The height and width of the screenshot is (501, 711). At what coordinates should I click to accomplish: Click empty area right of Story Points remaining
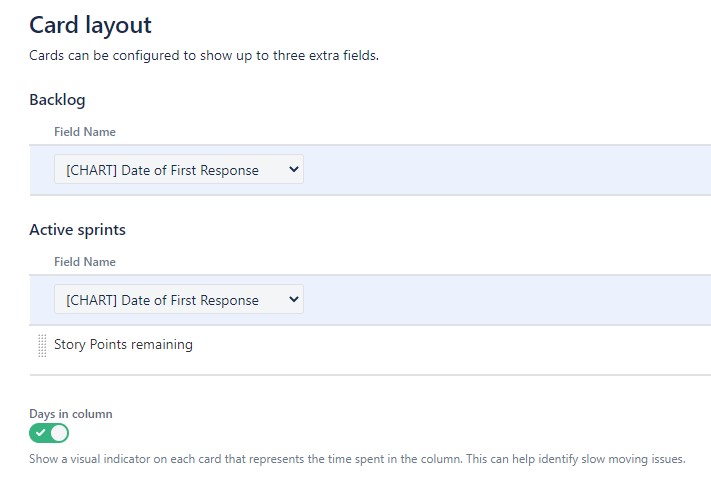click(450, 345)
